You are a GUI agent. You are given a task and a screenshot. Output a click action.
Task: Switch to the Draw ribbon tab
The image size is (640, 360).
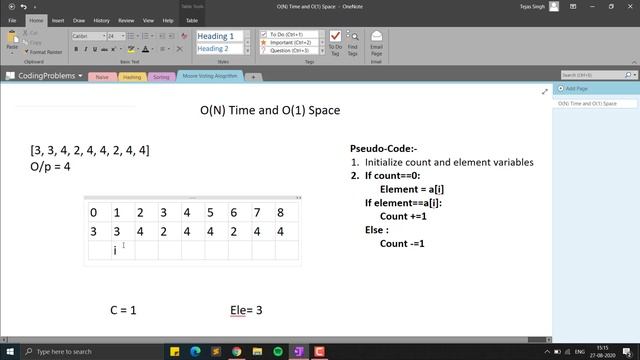tap(79, 20)
